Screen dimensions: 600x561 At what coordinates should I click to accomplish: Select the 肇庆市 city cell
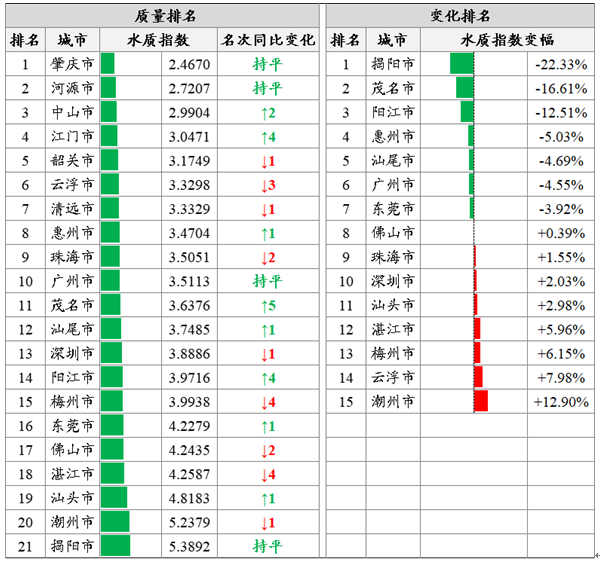point(72,64)
